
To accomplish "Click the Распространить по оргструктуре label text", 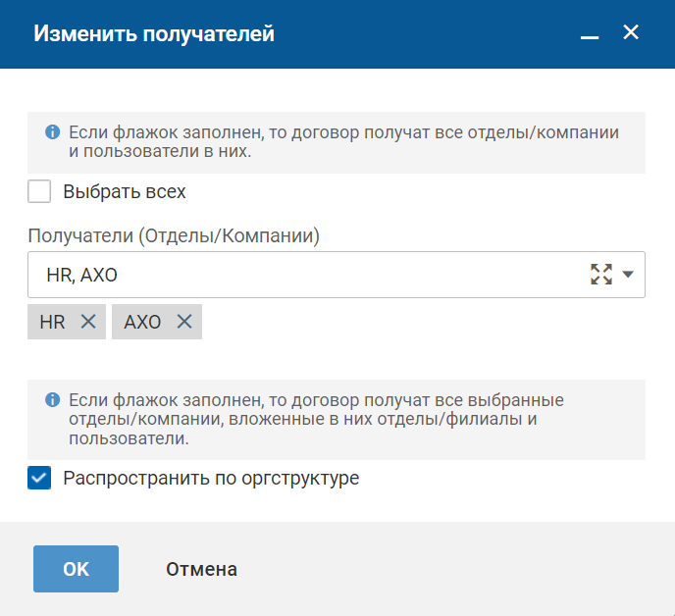I will (x=211, y=479).
